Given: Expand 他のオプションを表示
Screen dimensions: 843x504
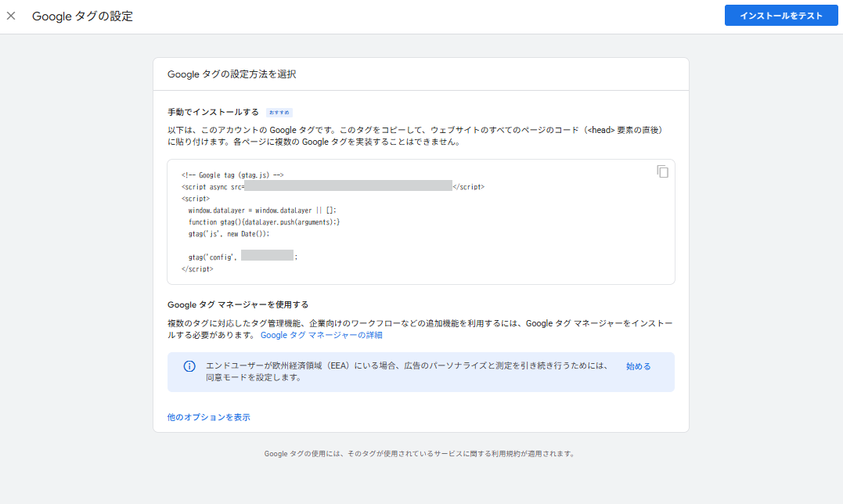Looking at the screenshot, I should (x=207, y=416).
